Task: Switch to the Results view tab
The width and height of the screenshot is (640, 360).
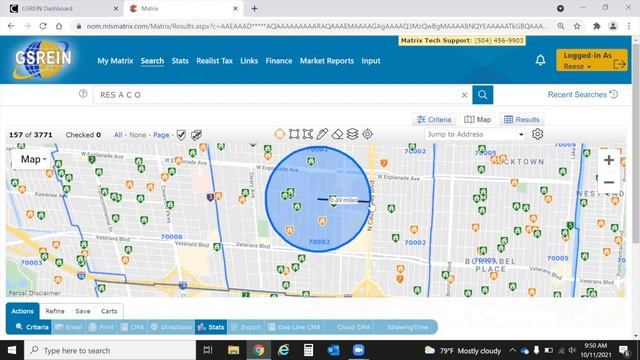Action: coord(522,120)
